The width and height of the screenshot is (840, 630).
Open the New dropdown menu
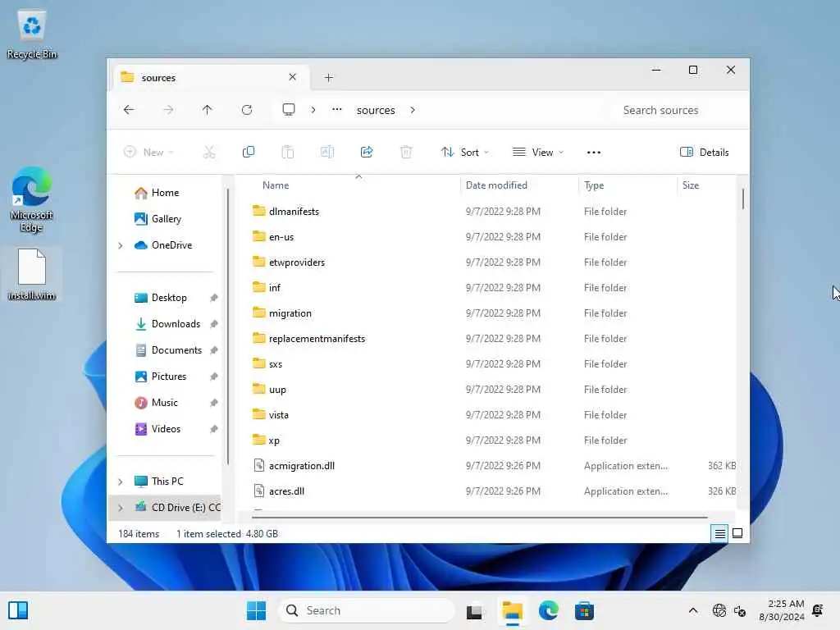(x=148, y=152)
